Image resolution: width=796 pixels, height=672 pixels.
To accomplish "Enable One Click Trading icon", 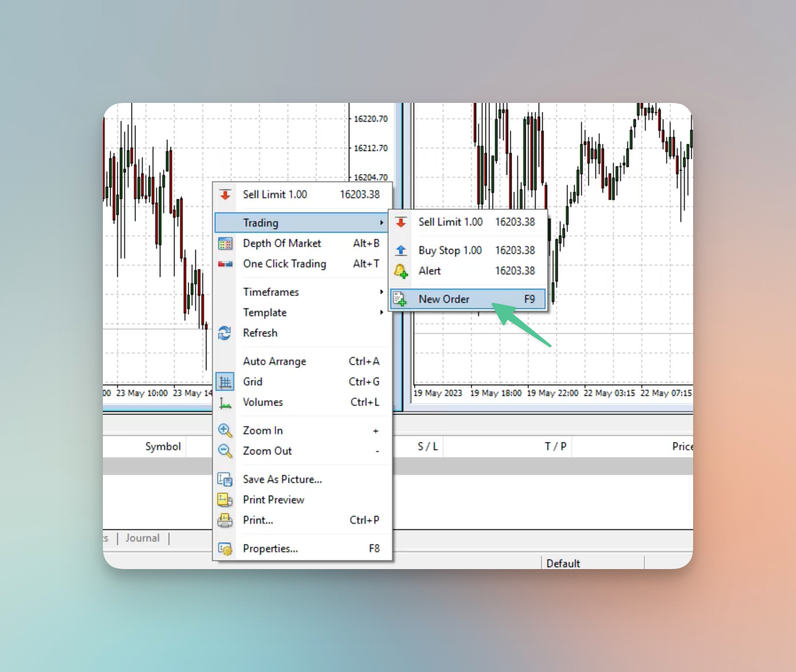I will click(225, 264).
